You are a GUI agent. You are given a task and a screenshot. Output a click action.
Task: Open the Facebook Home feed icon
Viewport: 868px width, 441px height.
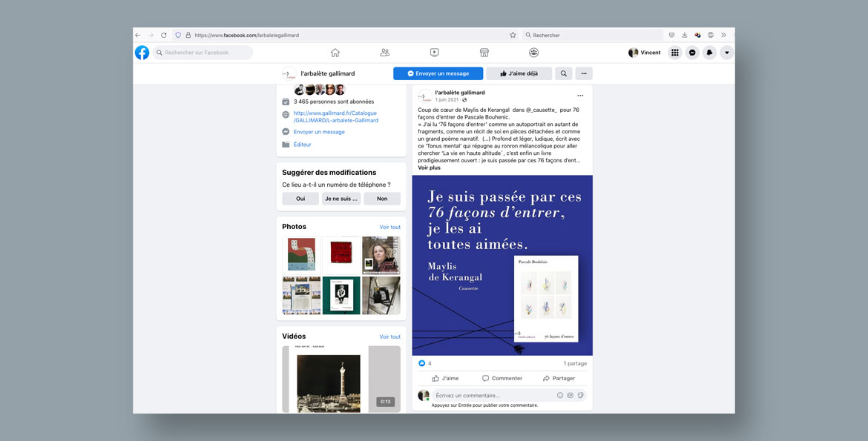[335, 53]
